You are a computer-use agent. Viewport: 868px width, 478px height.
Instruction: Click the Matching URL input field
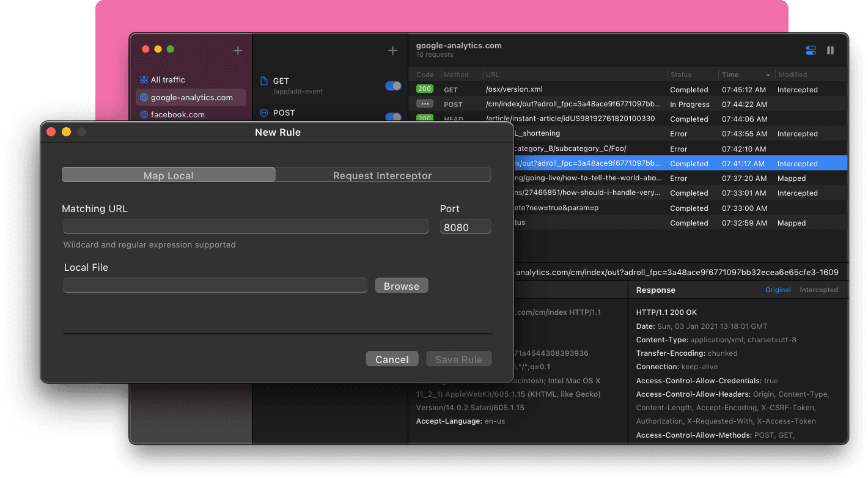[x=245, y=226]
